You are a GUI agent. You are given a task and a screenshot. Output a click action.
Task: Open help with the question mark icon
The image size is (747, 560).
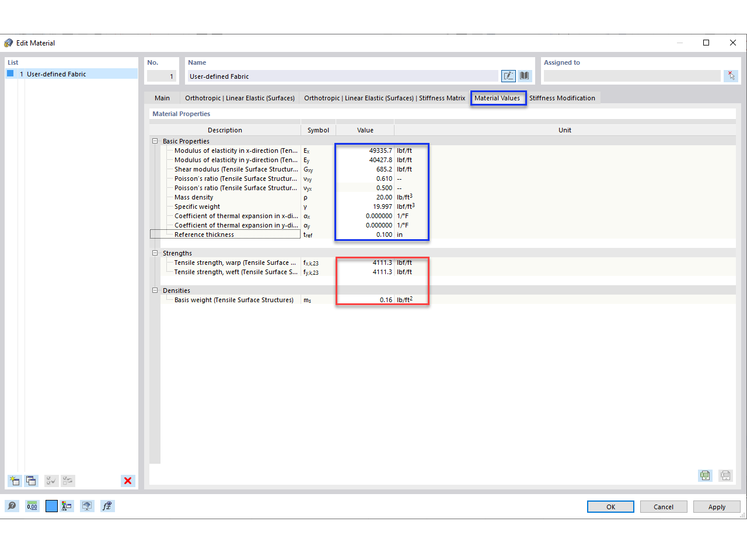point(12,506)
